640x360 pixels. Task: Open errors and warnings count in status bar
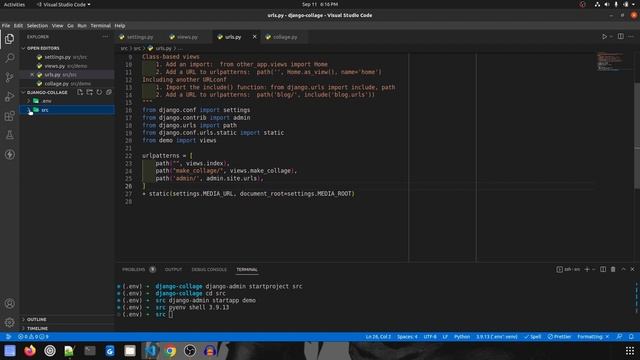pos(33,337)
